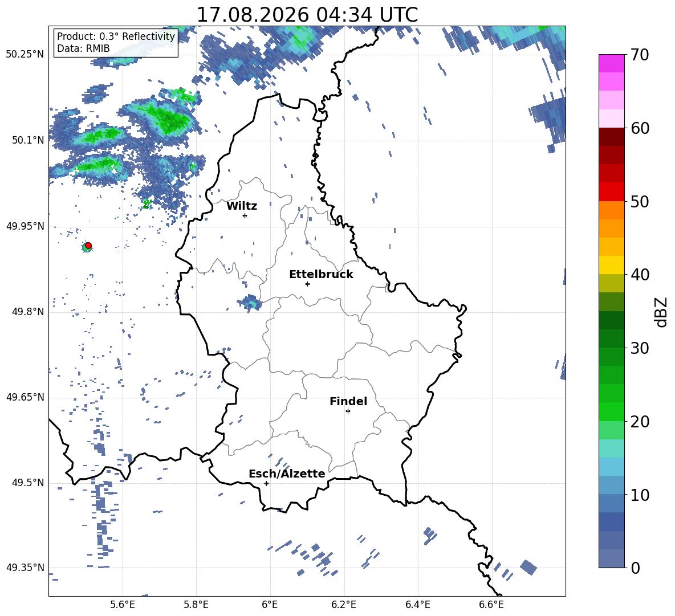
Task: Click the Findel station cross marker
Action: coord(348,411)
